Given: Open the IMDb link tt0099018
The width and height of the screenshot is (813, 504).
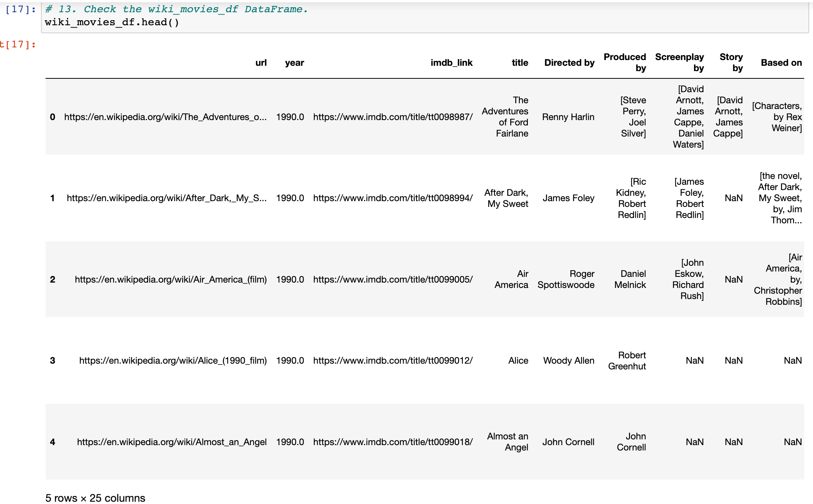Looking at the screenshot, I should click(x=393, y=442).
